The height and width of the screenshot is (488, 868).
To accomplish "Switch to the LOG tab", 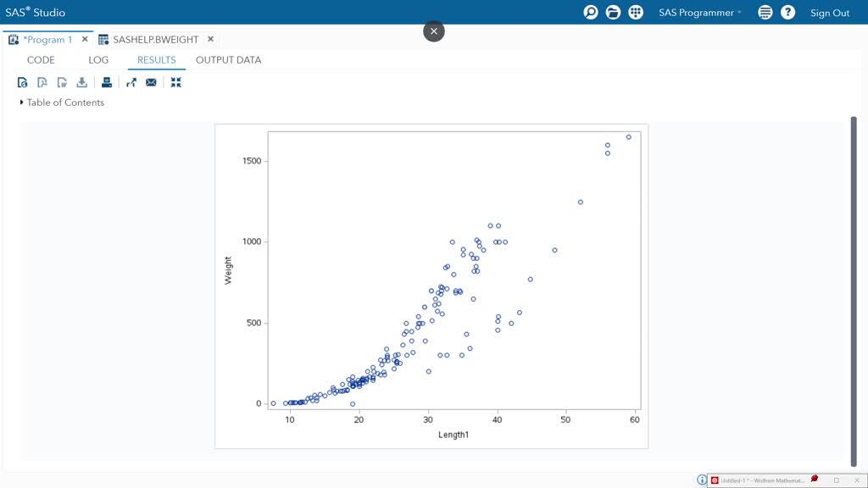I will tap(97, 59).
